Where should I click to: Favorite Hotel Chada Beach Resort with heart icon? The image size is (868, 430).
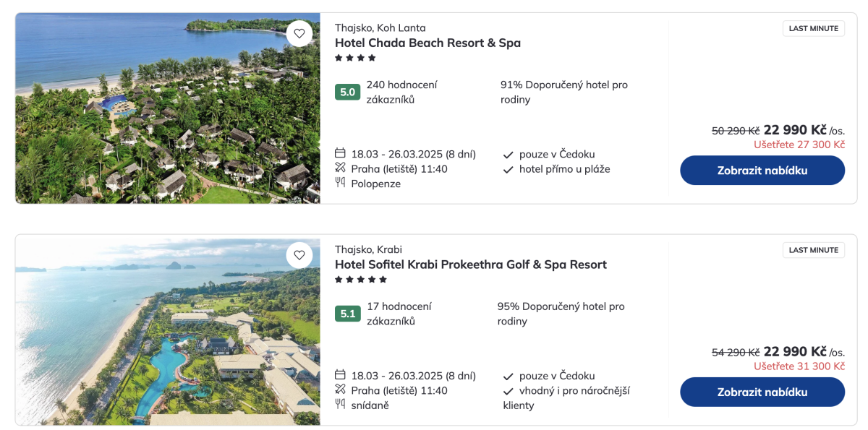pos(299,33)
